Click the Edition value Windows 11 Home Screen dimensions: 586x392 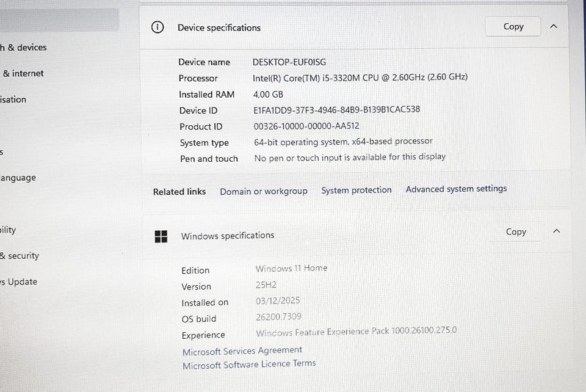click(291, 268)
